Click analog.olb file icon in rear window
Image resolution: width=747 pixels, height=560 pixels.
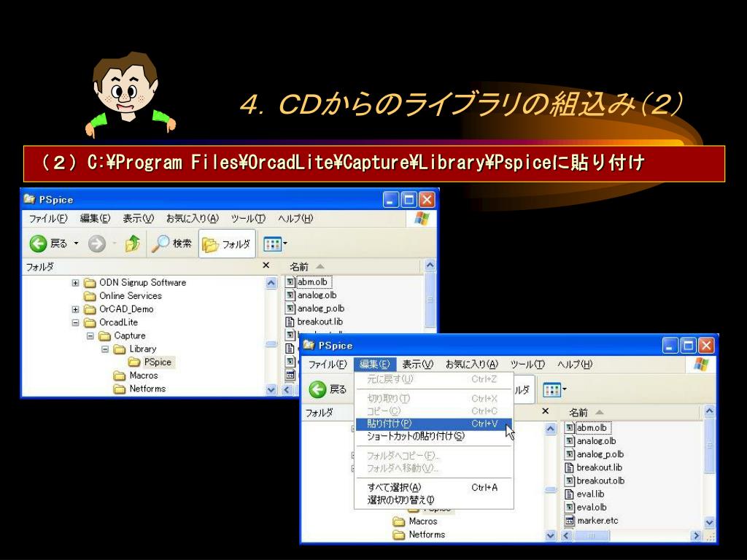tap(290, 295)
